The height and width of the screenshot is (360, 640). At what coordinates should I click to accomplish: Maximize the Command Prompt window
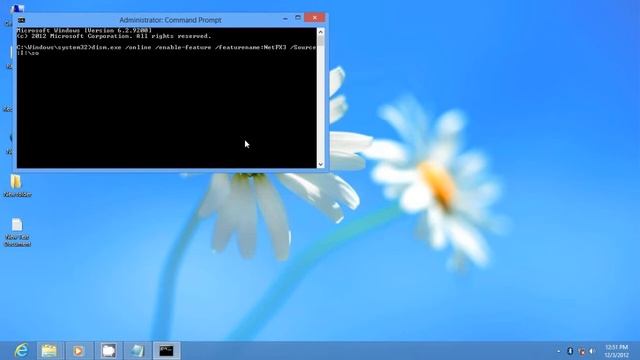pos(298,18)
